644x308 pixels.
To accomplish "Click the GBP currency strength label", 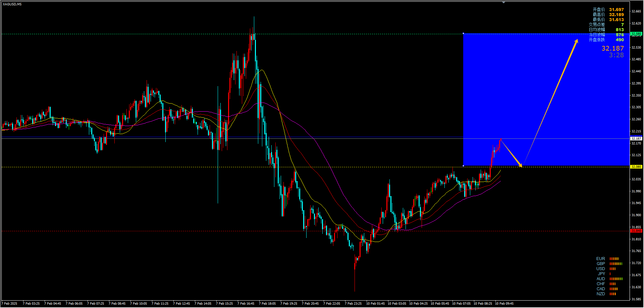I will point(601,264).
